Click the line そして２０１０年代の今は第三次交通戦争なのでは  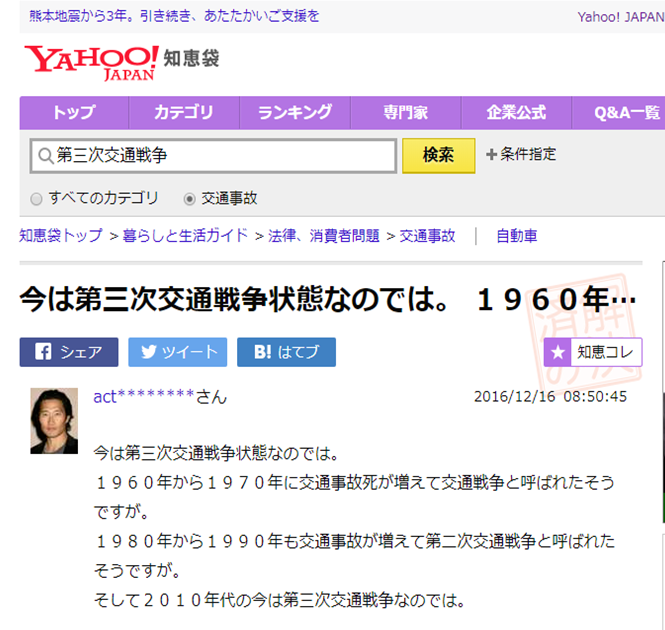pos(279,600)
